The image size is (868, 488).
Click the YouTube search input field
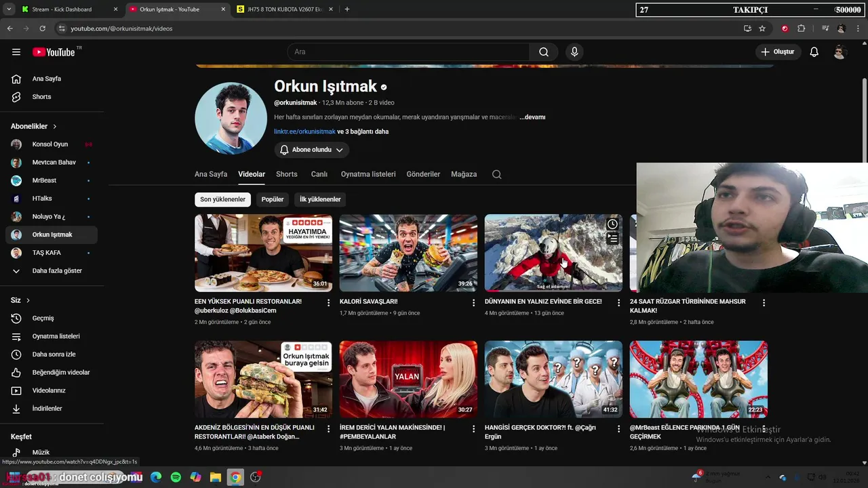(408, 52)
